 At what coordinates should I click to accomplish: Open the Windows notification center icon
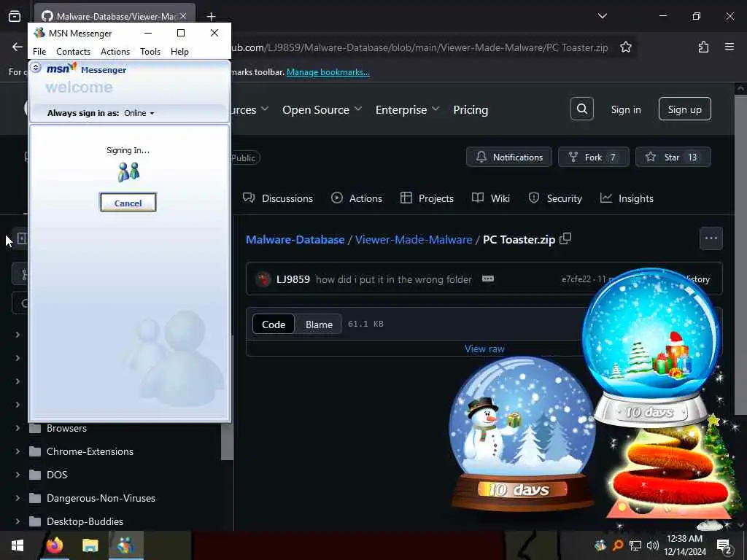[724, 545]
